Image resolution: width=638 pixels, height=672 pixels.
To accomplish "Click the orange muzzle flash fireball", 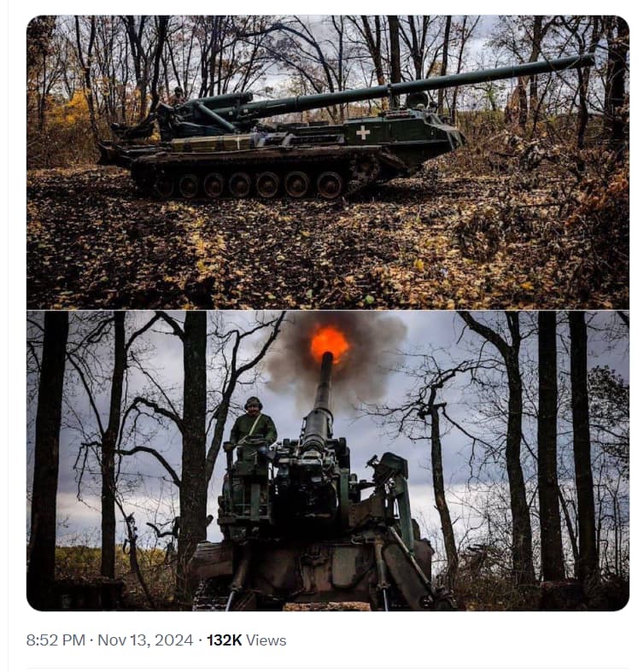I will tap(329, 343).
